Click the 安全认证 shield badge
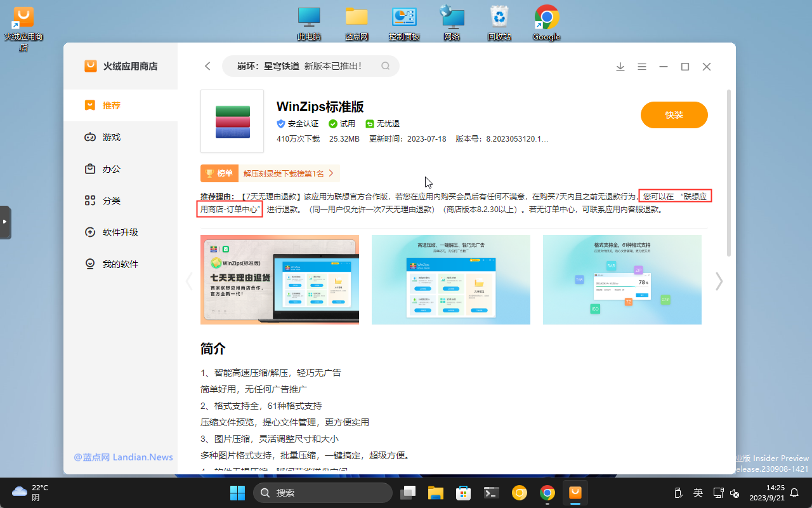The height and width of the screenshot is (508, 812). point(298,124)
